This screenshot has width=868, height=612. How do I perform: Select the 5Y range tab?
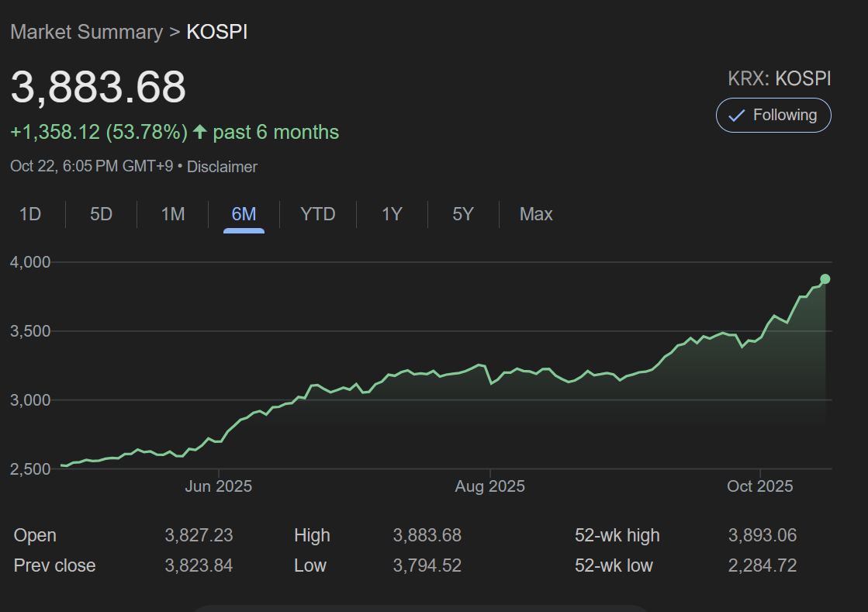point(463,214)
